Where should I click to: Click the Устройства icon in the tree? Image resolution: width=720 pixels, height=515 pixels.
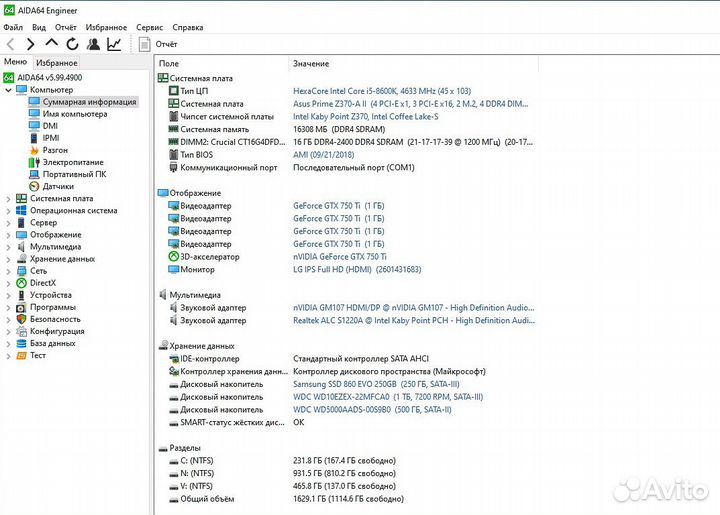point(21,295)
